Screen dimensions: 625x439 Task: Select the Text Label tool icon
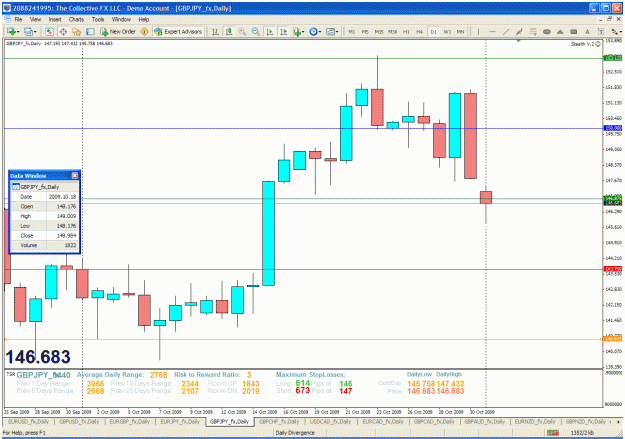coord(601,31)
